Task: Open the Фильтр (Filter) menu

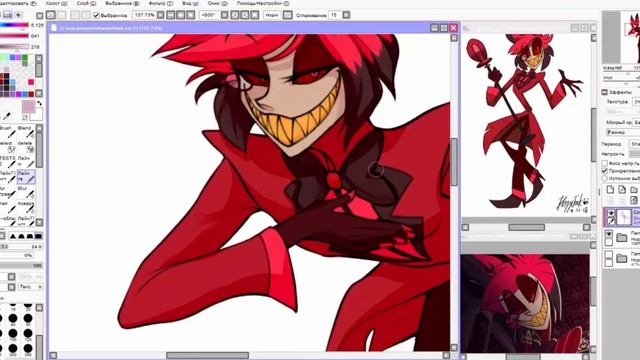Action: tap(160, 3)
